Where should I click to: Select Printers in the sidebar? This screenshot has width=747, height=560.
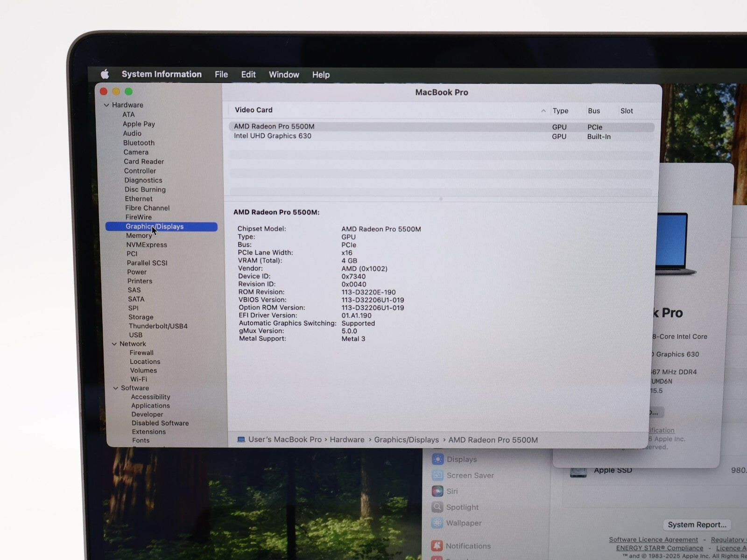pos(140,281)
